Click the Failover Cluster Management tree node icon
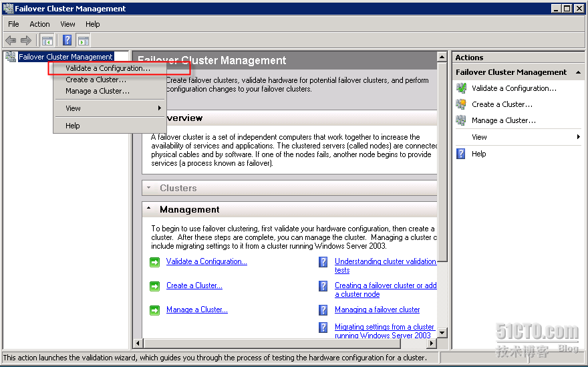The height and width of the screenshot is (367, 588). pos(11,57)
